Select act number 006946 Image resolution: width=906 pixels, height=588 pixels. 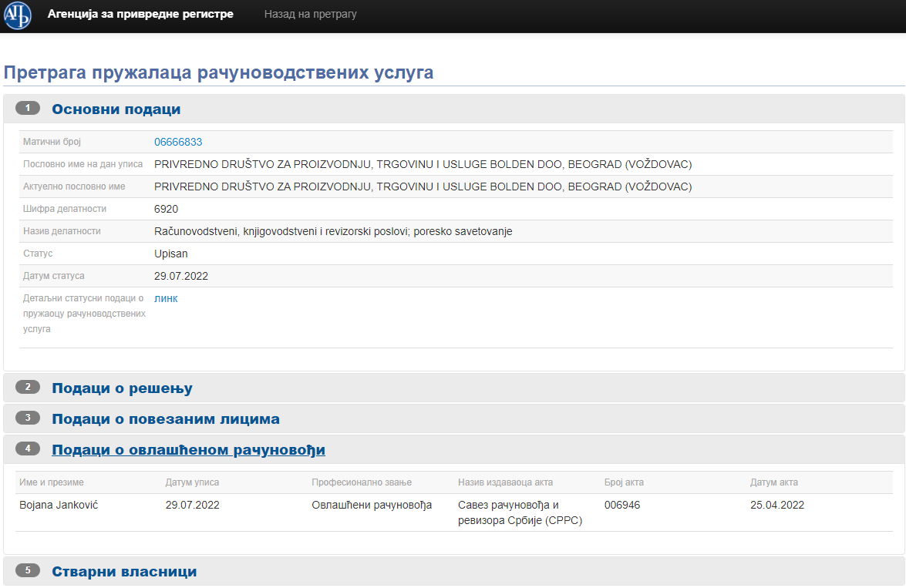[622, 506]
